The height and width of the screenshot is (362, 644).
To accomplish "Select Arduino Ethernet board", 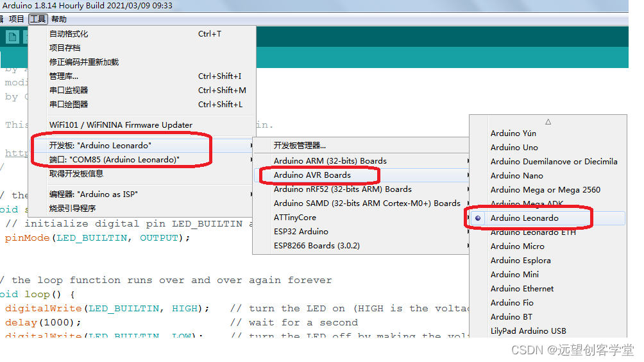I will point(548,289).
